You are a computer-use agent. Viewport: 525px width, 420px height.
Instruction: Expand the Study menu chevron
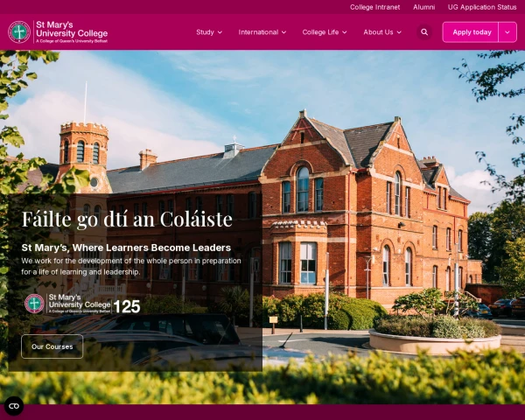click(x=220, y=32)
